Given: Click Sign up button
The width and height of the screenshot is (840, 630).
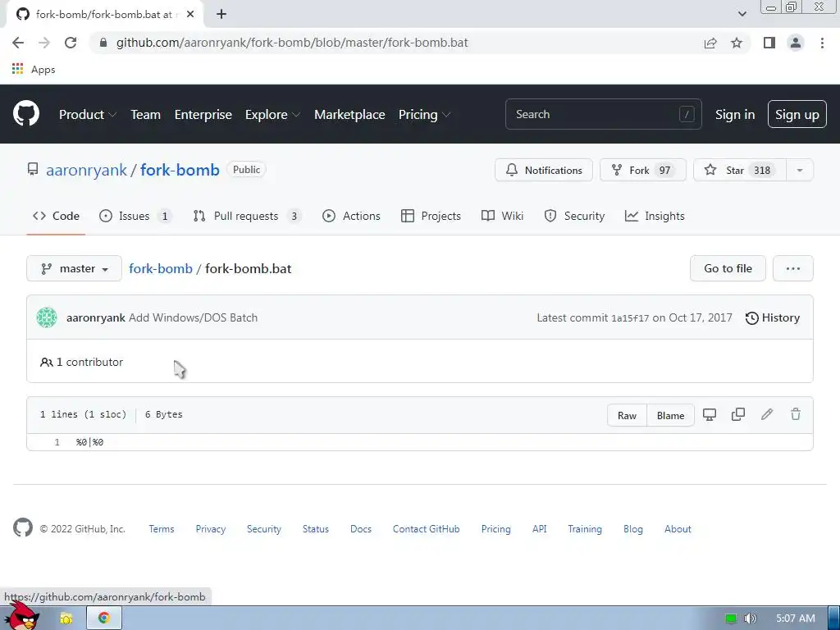Looking at the screenshot, I should pos(797,114).
